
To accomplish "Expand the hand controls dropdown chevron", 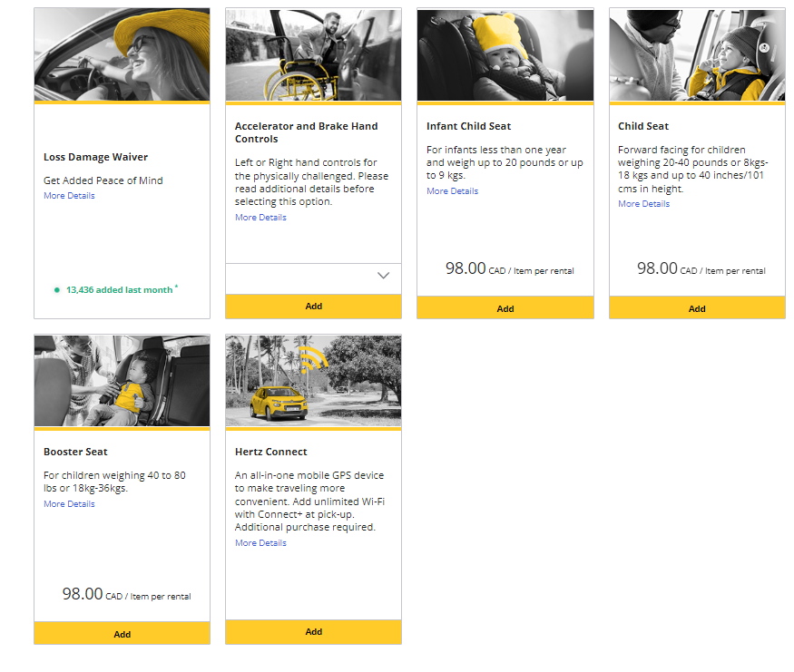I will [383, 276].
